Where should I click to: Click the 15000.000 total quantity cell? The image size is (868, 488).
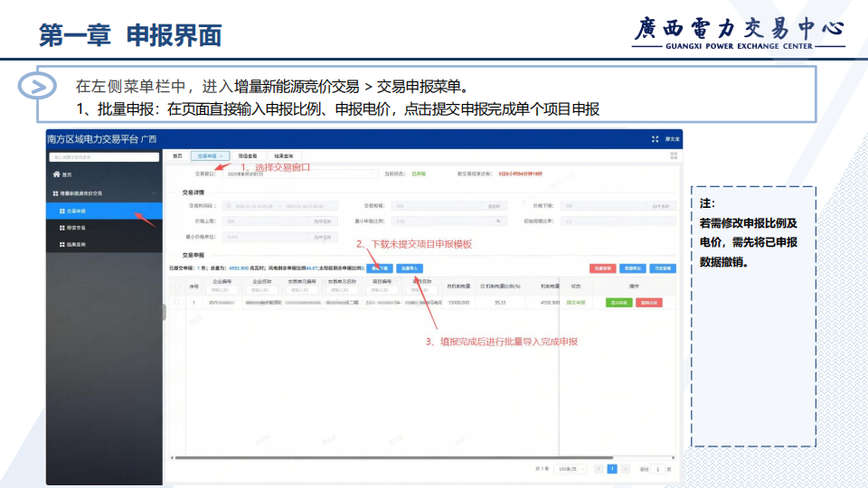tap(459, 303)
